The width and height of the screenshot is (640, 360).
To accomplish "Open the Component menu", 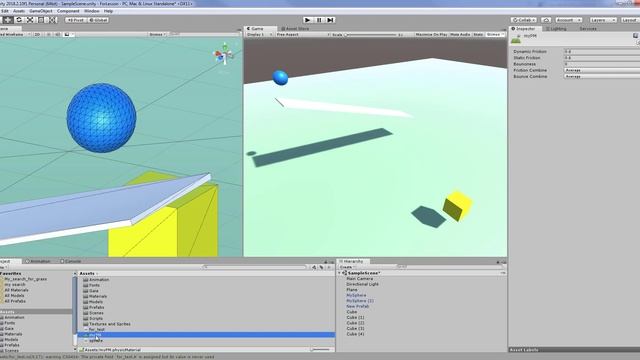I will tap(68, 11).
